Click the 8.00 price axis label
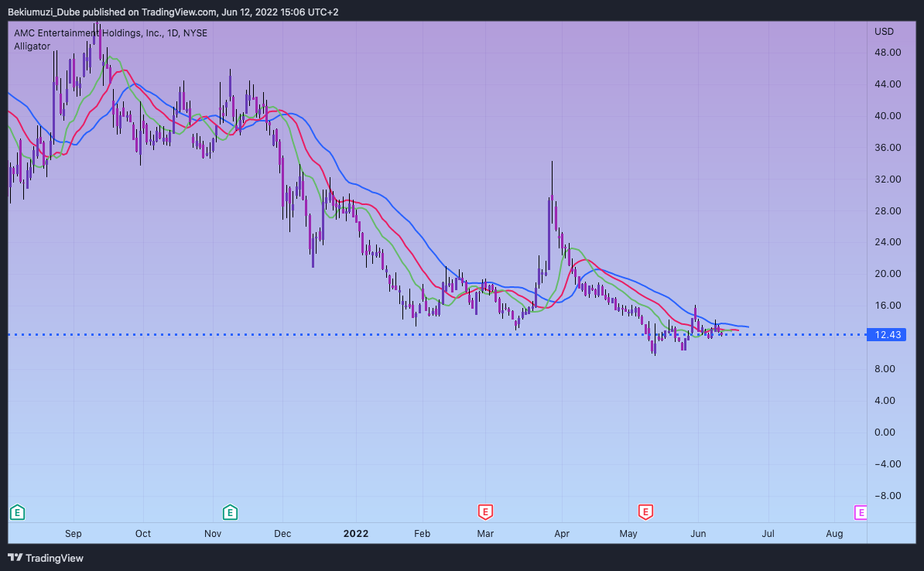This screenshot has width=924, height=571. [885, 369]
